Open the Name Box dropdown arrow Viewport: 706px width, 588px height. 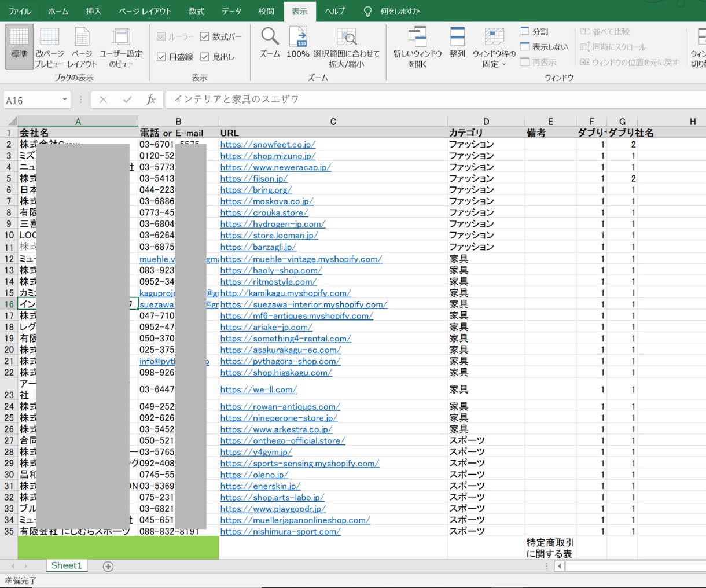64,100
